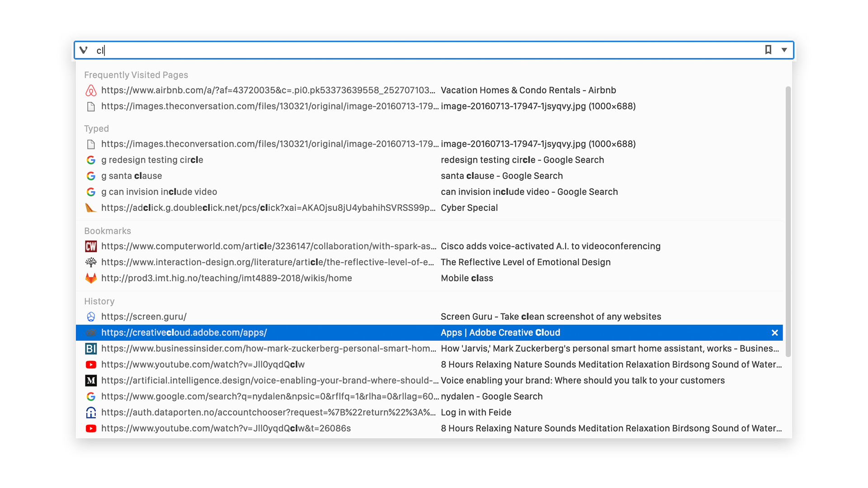Screen dimensions: 868x488
Task: Click the bookmark icon in the address bar
Action: [768, 50]
